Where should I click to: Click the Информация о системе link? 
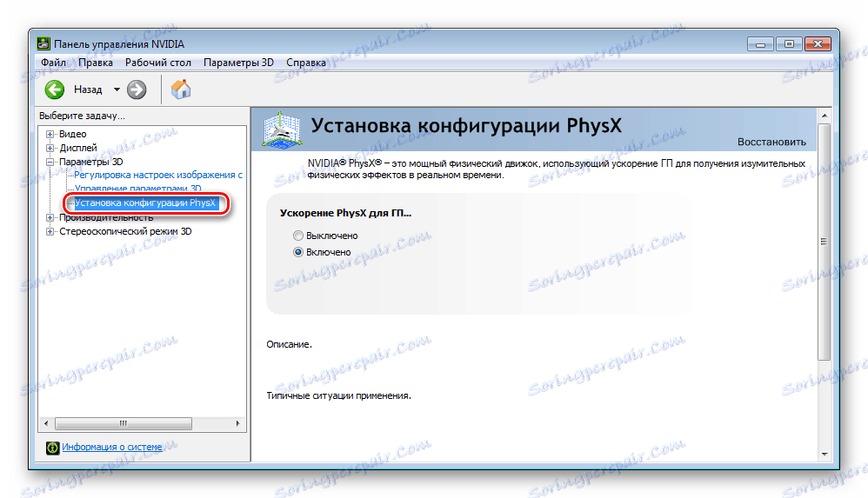112,447
